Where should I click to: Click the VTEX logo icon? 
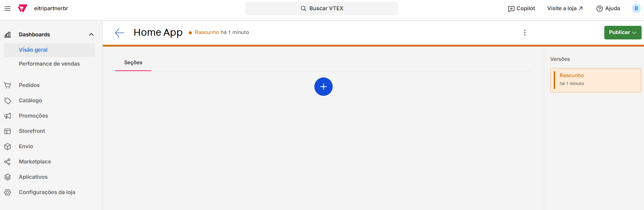(22, 8)
